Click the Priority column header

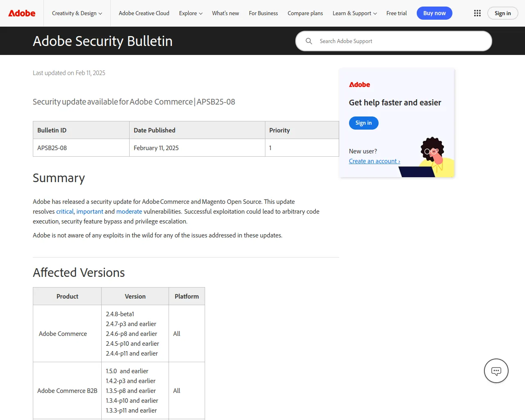click(x=302, y=130)
